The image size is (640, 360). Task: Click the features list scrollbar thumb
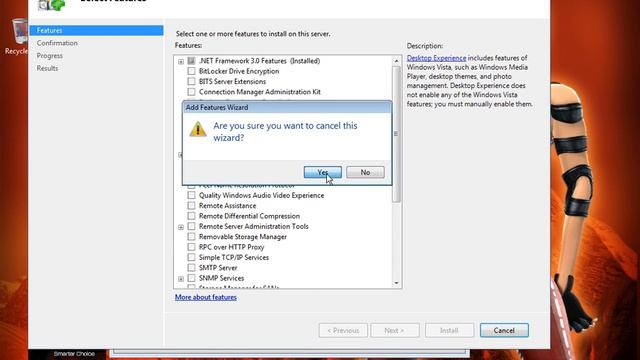[396, 134]
